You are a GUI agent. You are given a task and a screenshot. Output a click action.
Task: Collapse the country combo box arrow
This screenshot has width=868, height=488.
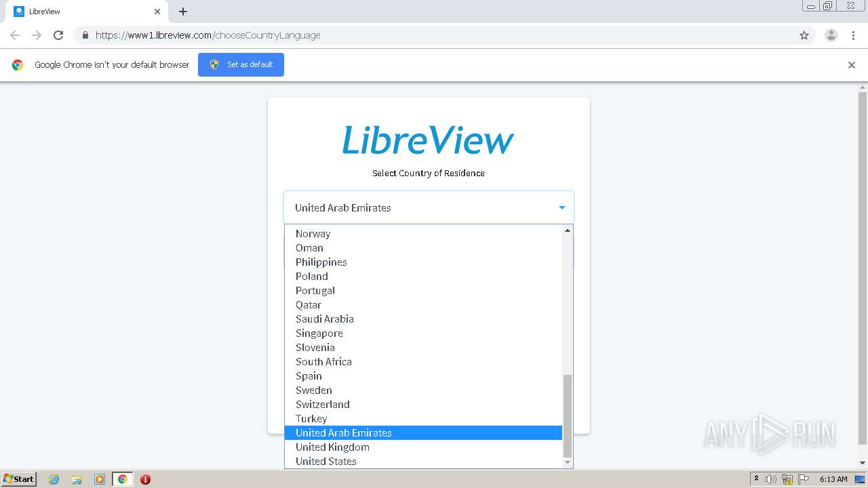coord(561,207)
